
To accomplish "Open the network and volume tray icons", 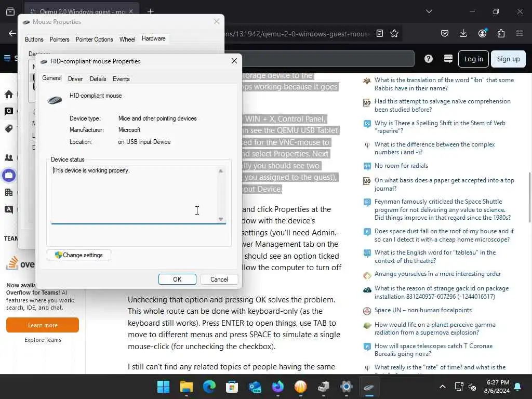I will coord(465,387).
